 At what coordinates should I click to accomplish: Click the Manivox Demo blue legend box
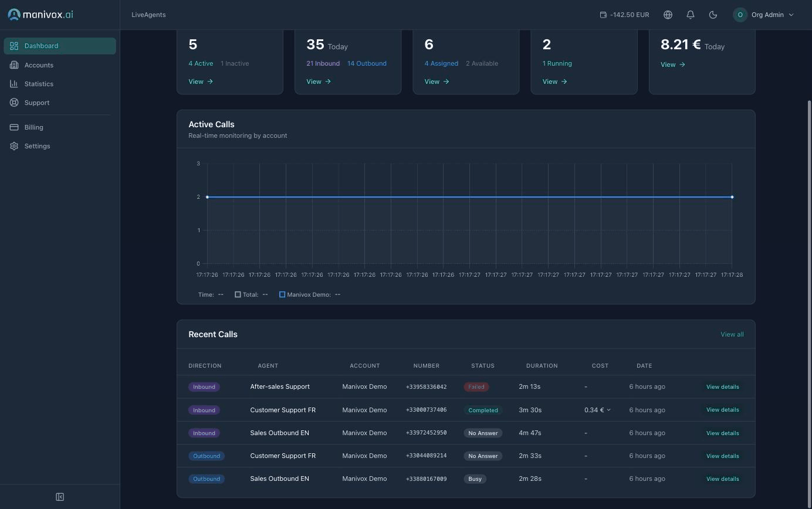coord(282,294)
